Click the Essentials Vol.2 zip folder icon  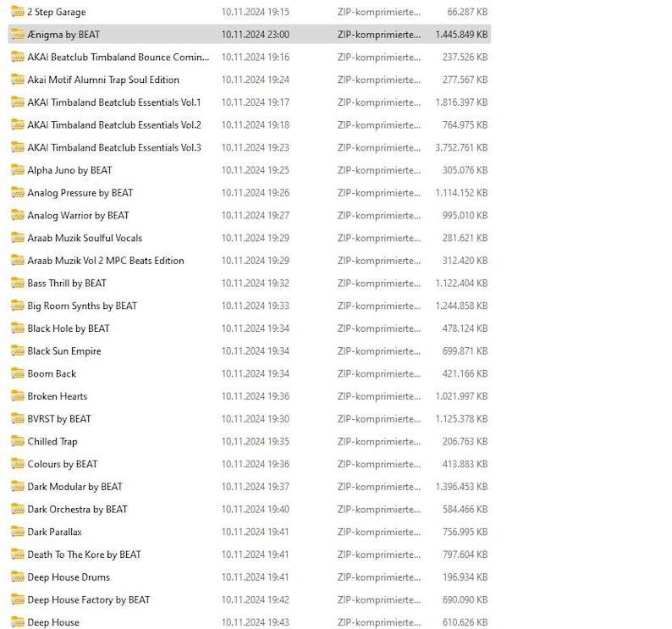[18, 125]
